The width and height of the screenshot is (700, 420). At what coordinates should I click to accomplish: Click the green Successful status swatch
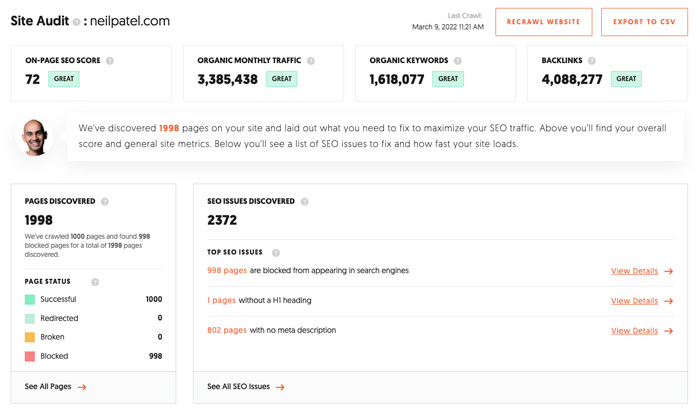[30, 299]
